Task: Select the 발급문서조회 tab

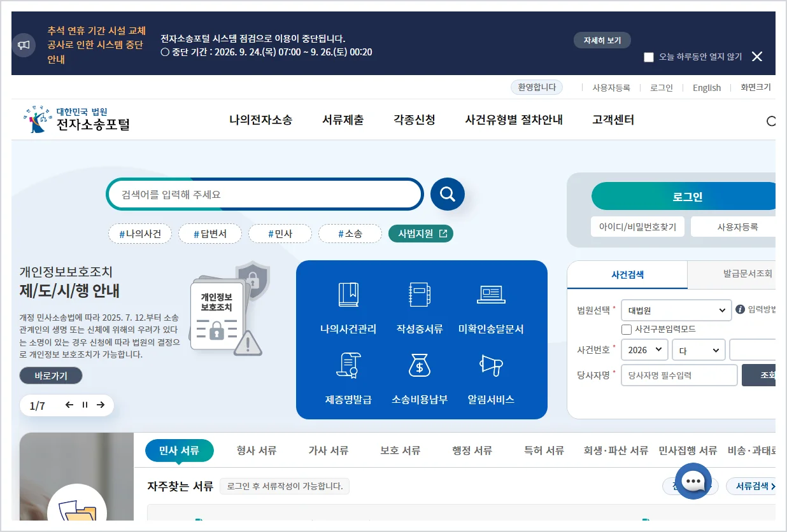Action: coord(732,274)
